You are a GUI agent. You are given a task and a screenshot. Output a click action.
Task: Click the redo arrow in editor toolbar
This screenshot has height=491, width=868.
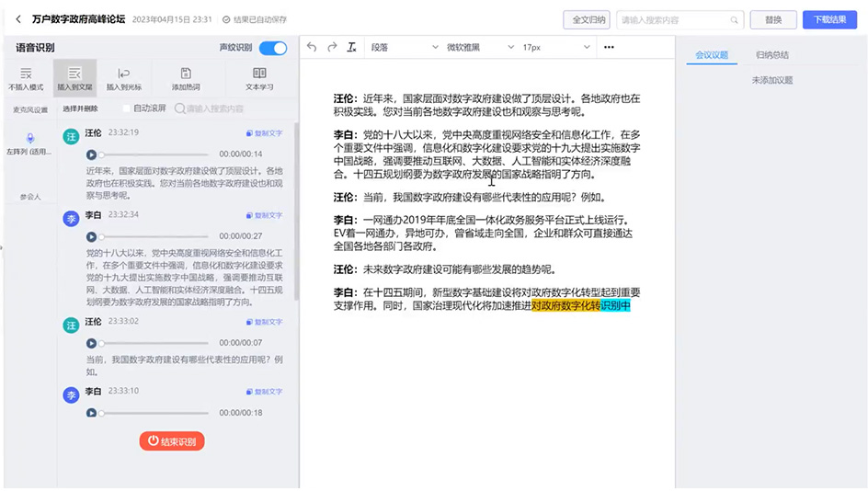point(332,47)
